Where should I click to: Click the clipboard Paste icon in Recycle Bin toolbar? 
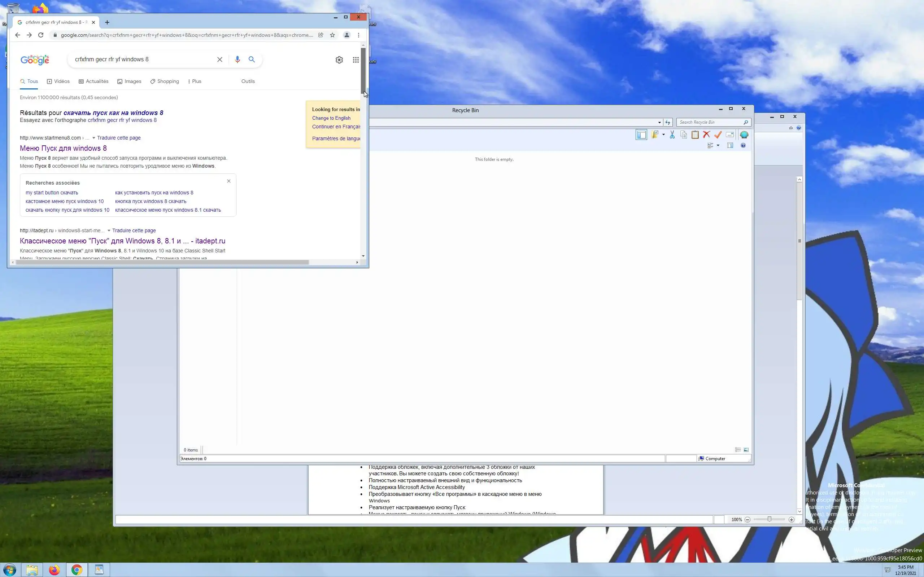[695, 135]
